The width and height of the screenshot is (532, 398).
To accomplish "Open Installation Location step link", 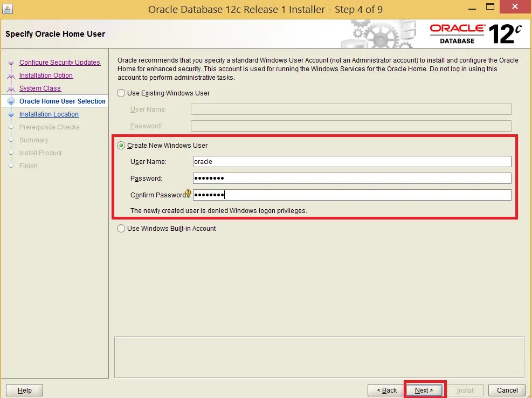I will coord(49,114).
